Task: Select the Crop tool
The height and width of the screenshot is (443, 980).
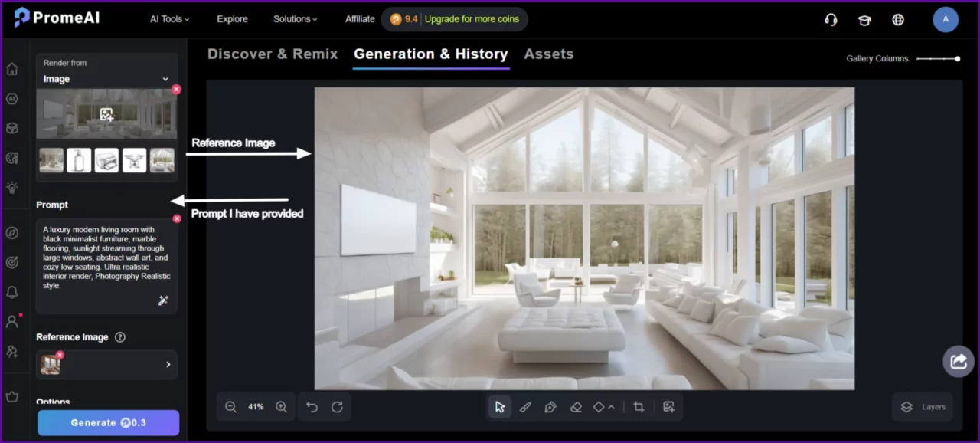Action: click(x=639, y=407)
